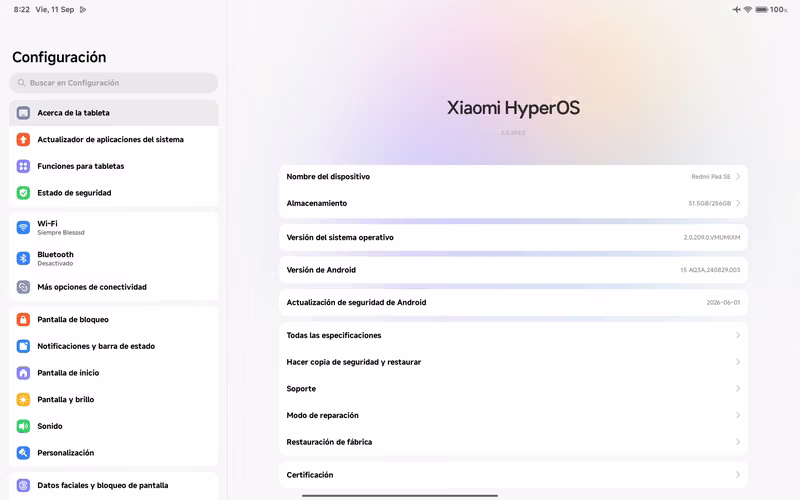This screenshot has height=500, width=800.
Task: Tap the yellow sun icon for Pantalla y brillo
Action: click(23, 399)
